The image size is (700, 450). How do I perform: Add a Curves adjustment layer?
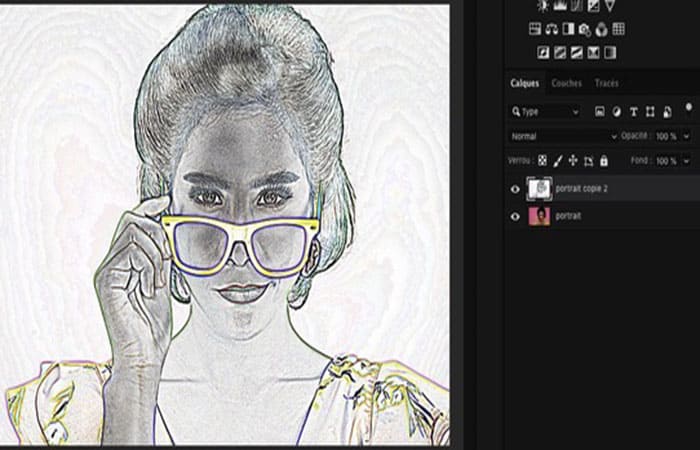pos(577,5)
